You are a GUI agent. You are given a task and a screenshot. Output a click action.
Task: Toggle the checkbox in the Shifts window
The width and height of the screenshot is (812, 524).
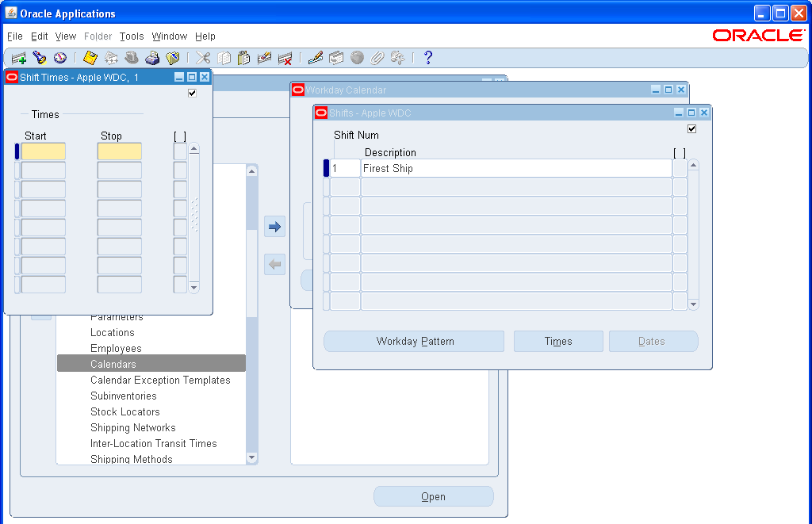click(x=691, y=128)
